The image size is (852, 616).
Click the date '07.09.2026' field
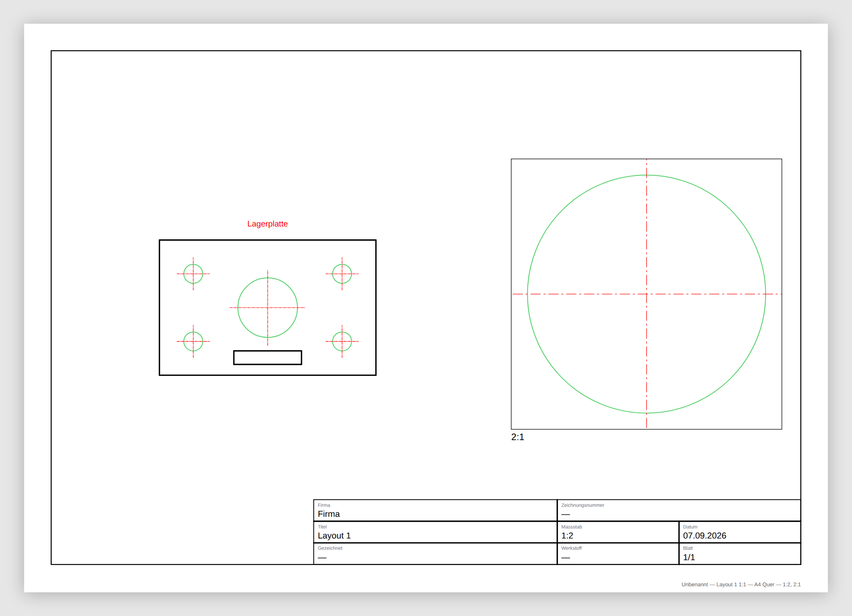(x=705, y=536)
